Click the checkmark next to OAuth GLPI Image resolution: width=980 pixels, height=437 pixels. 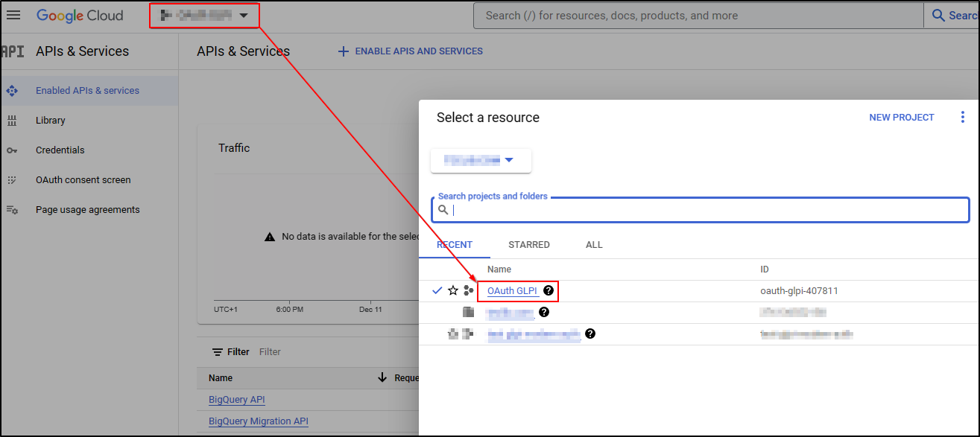click(x=437, y=290)
